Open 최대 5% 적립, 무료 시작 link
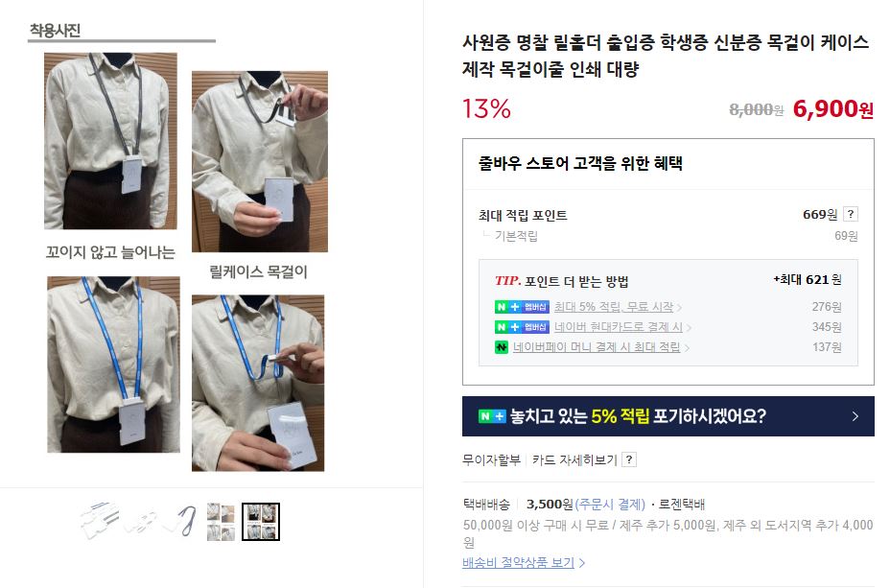The height and width of the screenshot is (588, 890). click(614, 307)
